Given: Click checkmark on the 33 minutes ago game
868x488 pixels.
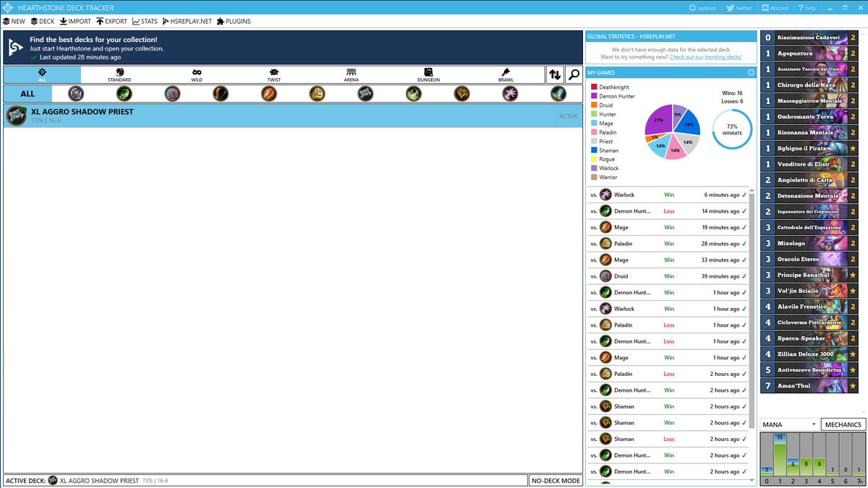Looking at the screenshot, I should click(x=744, y=260).
